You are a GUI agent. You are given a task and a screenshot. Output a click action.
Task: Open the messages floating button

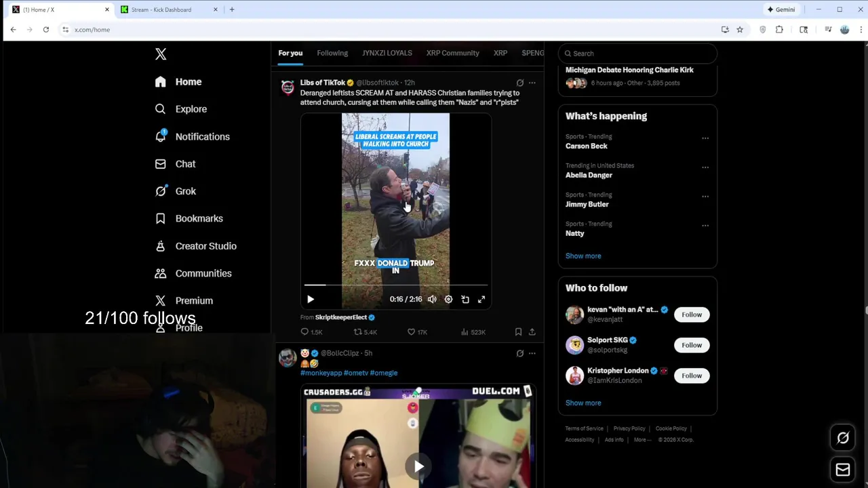[843, 470]
